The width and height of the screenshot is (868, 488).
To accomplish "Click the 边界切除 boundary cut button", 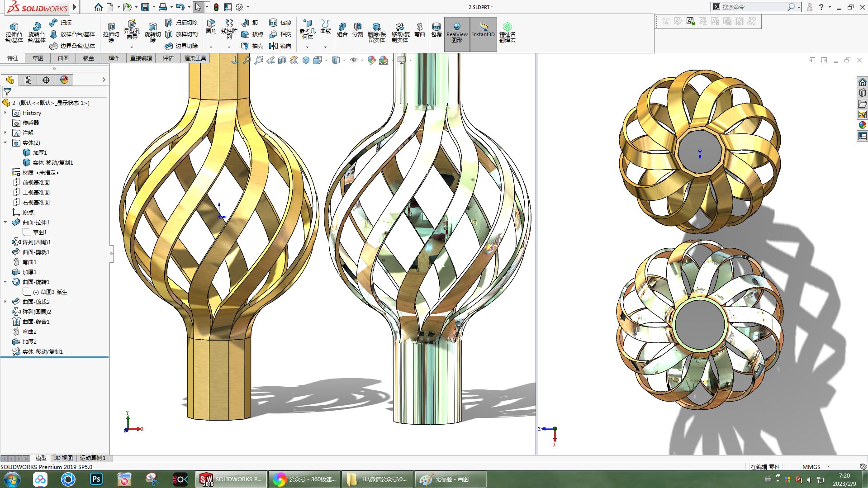I will click(181, 46).
